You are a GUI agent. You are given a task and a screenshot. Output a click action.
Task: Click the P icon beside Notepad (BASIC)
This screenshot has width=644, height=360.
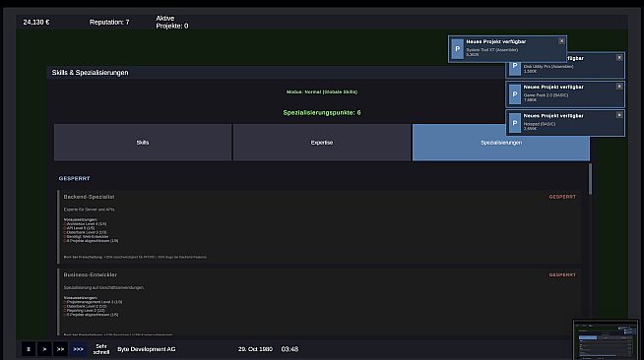pyautogui.click(x=515, y=123)
